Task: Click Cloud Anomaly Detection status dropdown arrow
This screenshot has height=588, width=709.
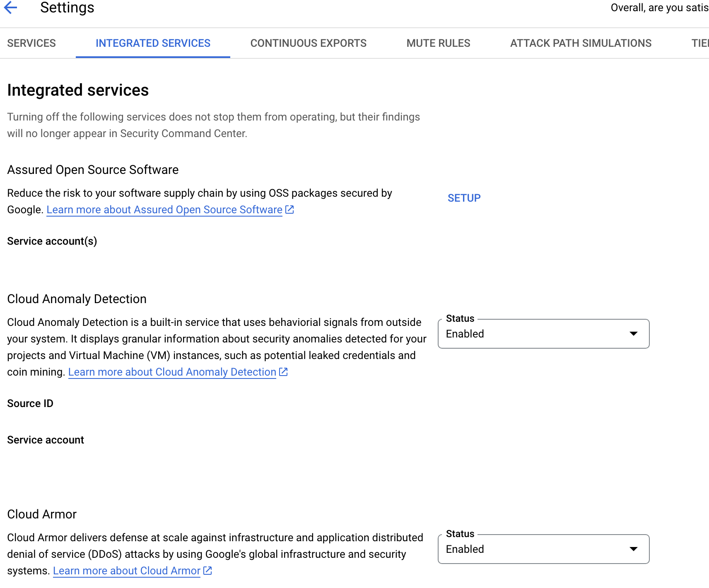Action: click(x=633, y=334)
